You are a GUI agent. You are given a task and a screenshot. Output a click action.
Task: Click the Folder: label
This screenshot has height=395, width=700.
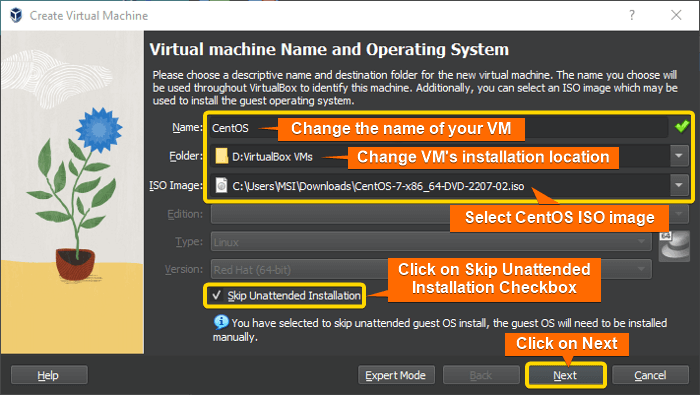click(186, 156)
